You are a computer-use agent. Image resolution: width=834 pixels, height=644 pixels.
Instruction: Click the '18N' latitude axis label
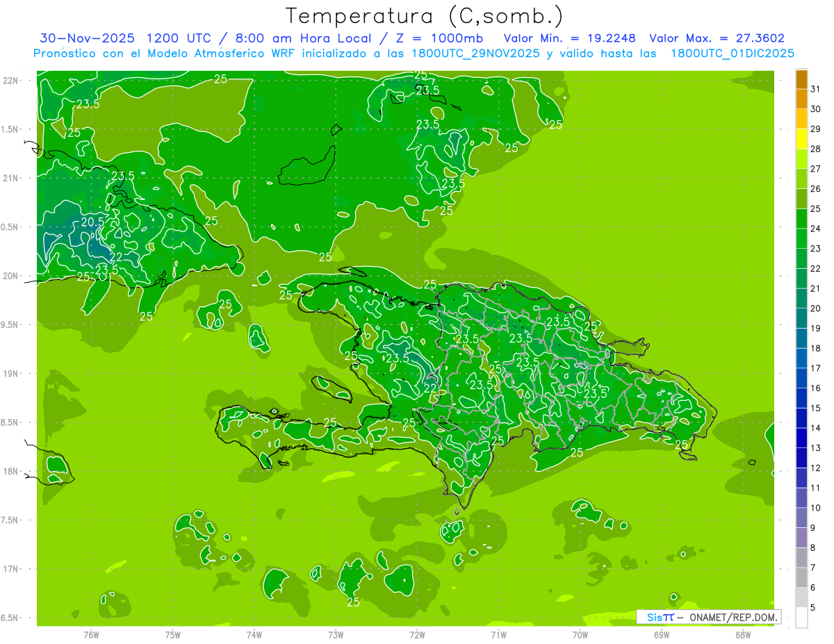(10, 471)
